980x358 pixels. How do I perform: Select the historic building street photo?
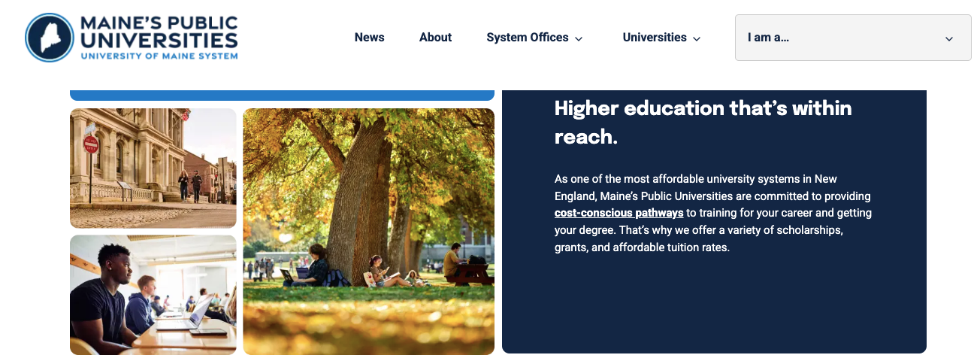coord(153,168)
